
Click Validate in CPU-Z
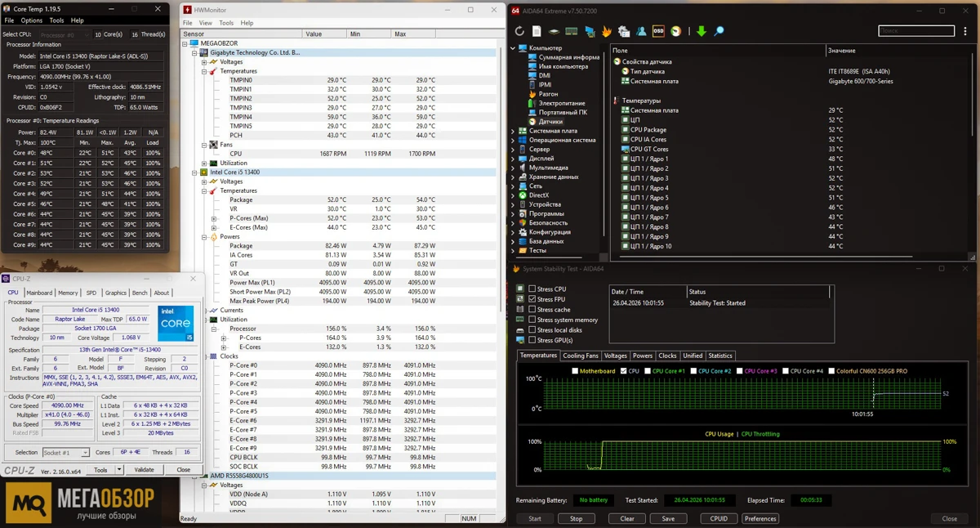click(145, 469)
